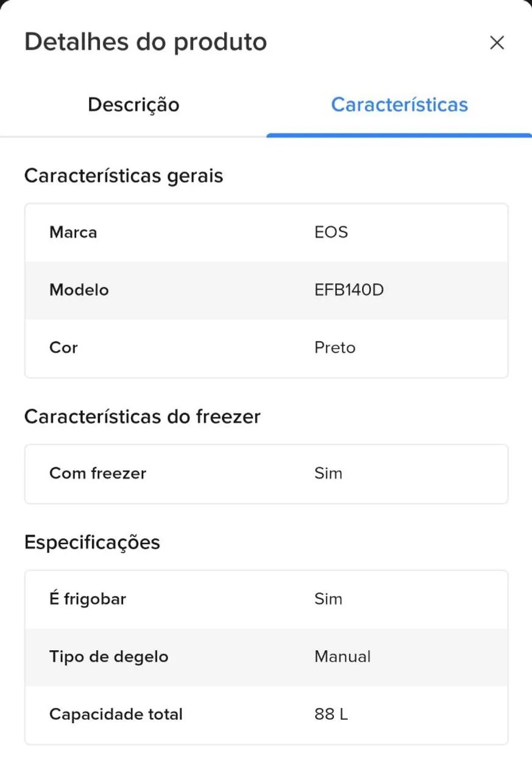Select the Sim value for Com freezer
The width and height of the screenshot is (532, 780).
pyautogui.click(x=328, y=473)
